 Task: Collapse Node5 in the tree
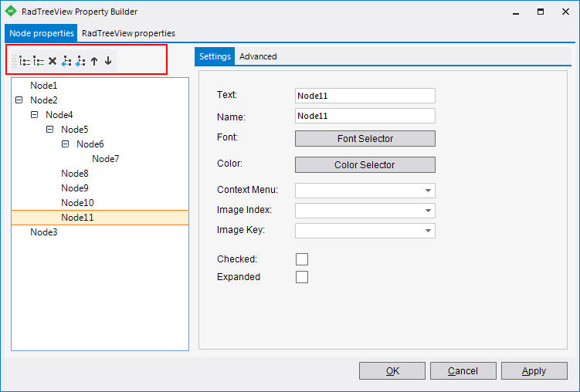coord(50,130)
